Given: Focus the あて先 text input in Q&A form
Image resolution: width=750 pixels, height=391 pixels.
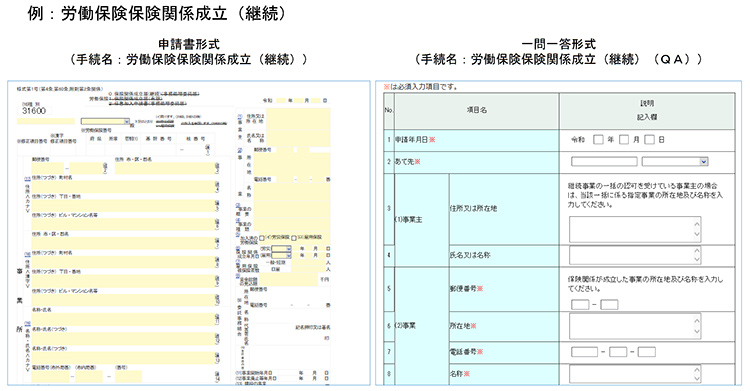Looking at the screenshot, I should 604,162.
